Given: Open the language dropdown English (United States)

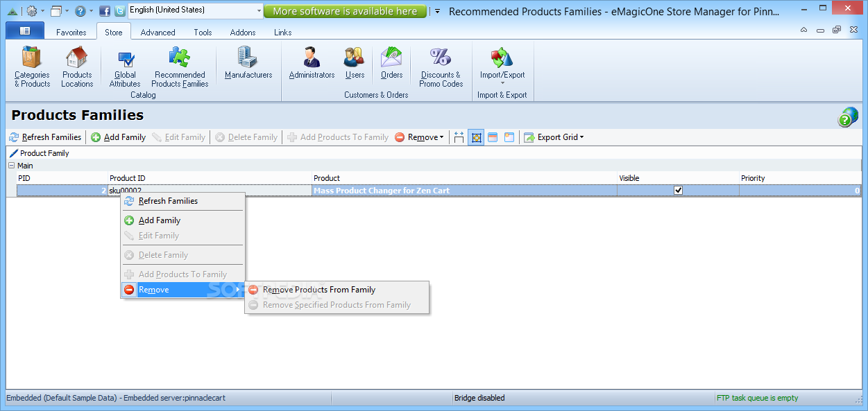Looking at the screenshot, I should point(196,10).
